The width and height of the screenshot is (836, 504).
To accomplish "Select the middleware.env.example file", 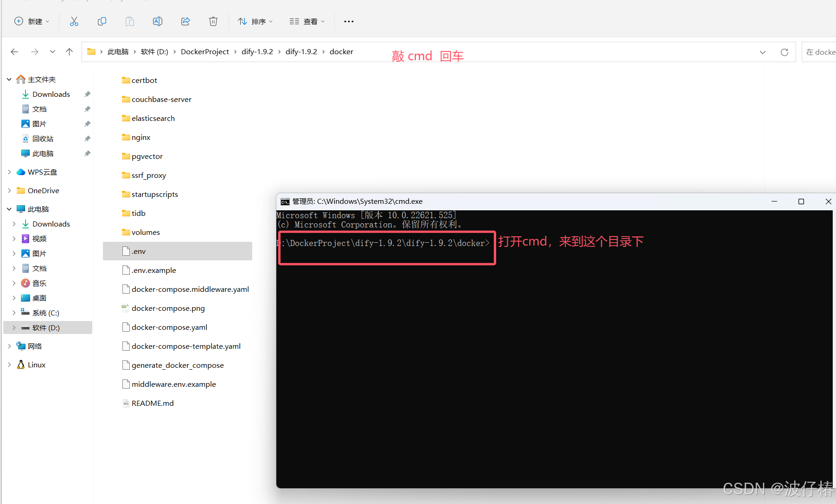I will pos(169,384).
